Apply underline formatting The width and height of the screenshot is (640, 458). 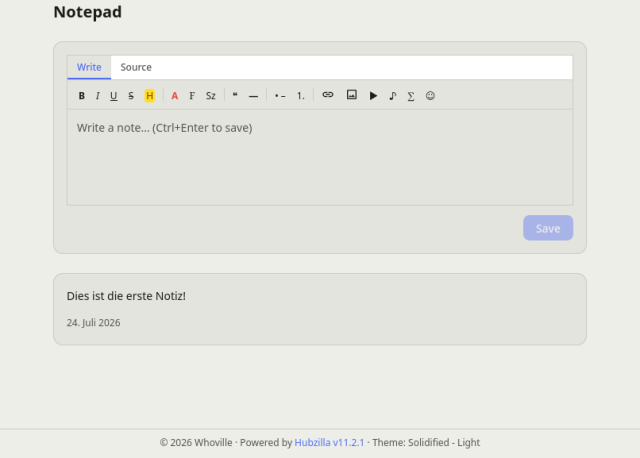click(x=114, y=96)
